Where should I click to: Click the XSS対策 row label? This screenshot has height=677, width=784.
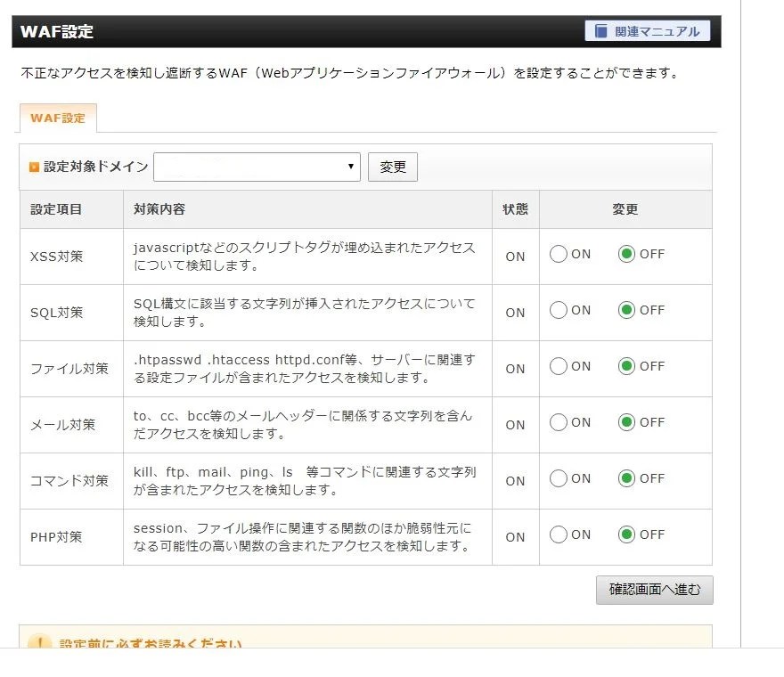click(56, 257)
